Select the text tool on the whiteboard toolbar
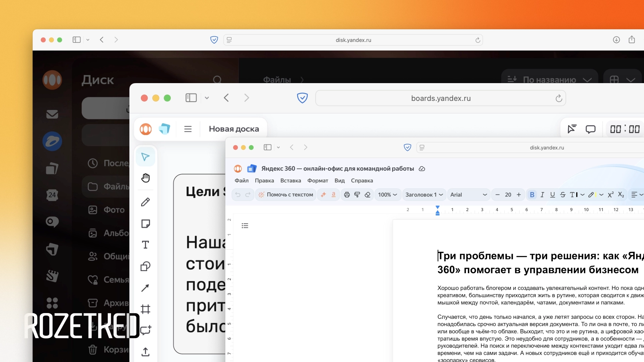644x362 pixels. [x=146, y=245]
